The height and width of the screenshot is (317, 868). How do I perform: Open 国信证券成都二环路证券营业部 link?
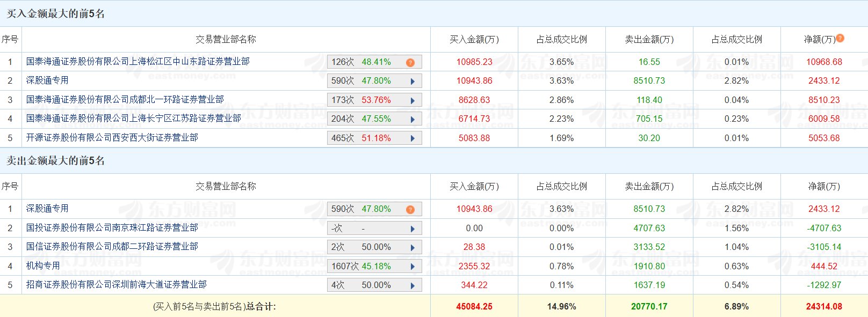(112, 247)
